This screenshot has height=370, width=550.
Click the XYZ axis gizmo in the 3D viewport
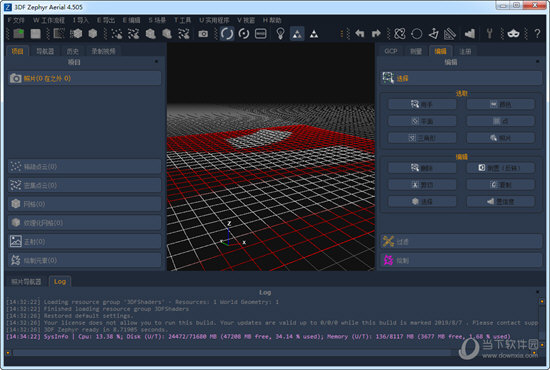232,234
